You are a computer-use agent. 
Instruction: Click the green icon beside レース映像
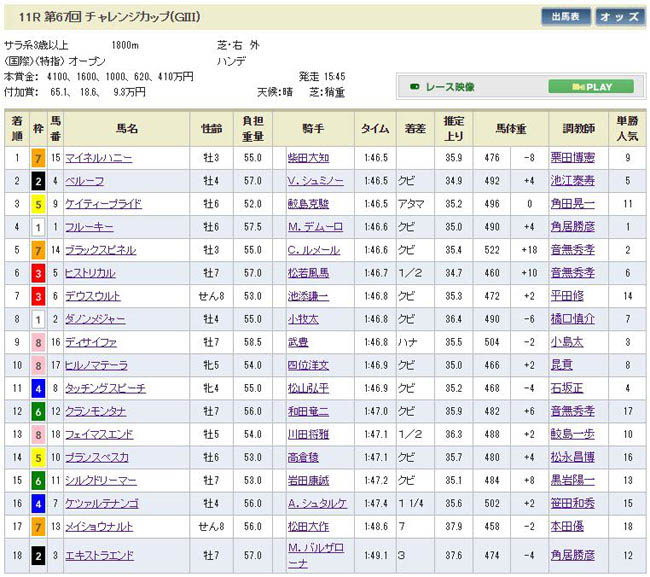(x=416, y=87)
